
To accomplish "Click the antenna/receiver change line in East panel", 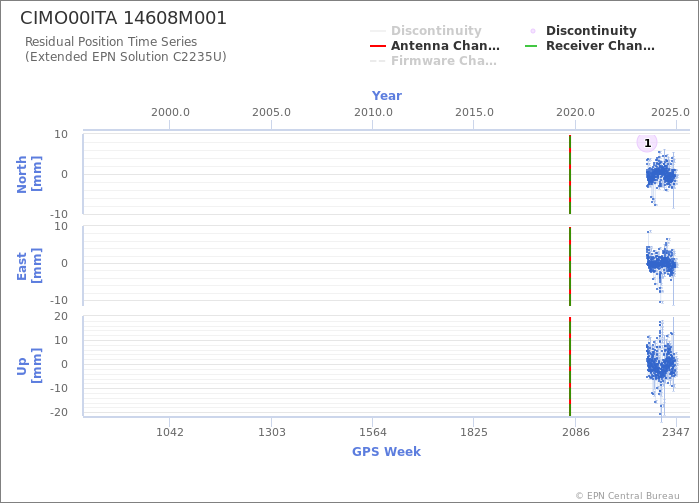I will coord(570,266).
